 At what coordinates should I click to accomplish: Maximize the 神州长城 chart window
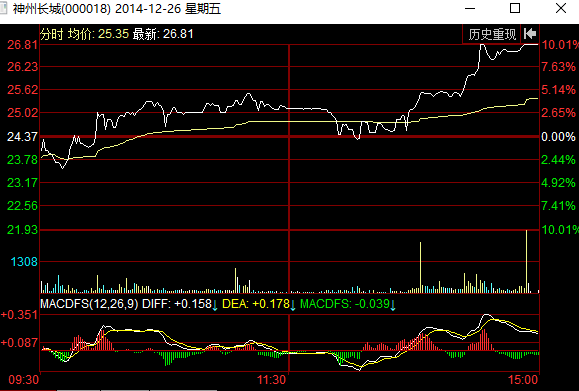tap(515, 8)
